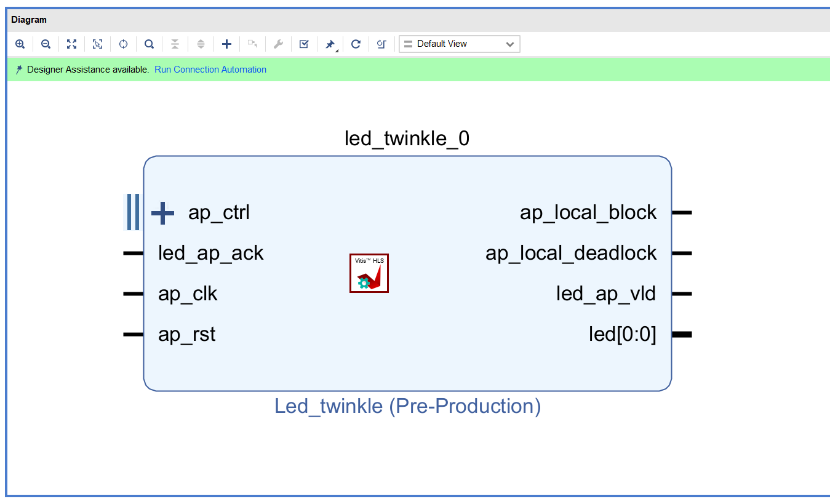Click the led[0:0] port label

(x=623, y=335)
